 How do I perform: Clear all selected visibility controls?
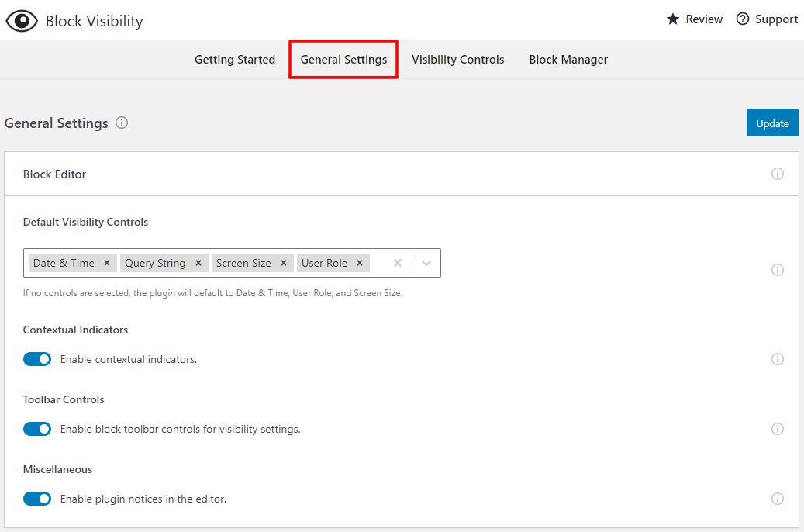398,263
